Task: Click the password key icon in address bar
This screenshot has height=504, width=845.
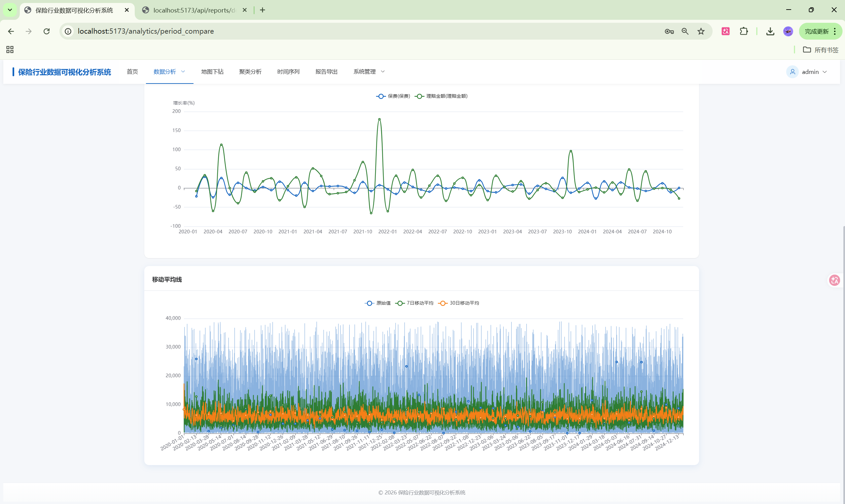Action: 669,31
